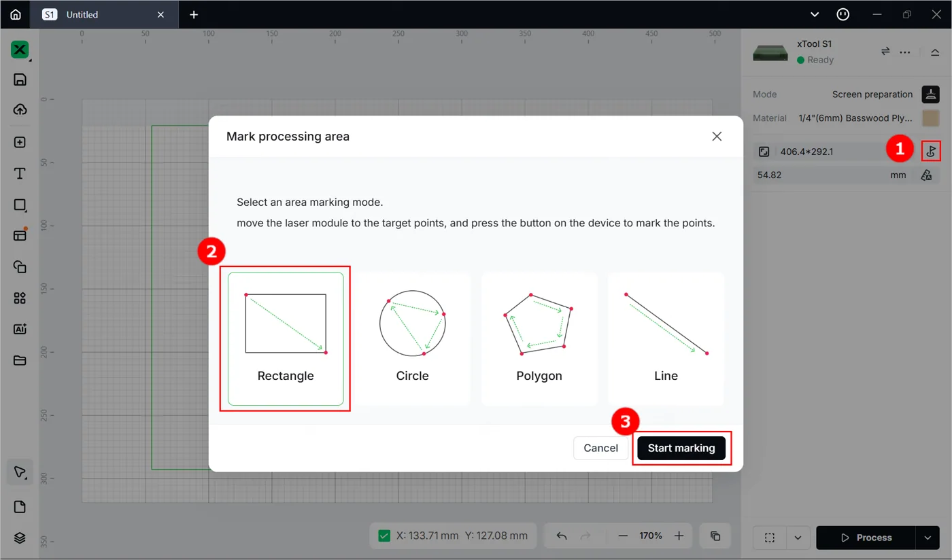Open the Mode Screen preparation selector
Screen dimensions: 952x560
[872, 94]
